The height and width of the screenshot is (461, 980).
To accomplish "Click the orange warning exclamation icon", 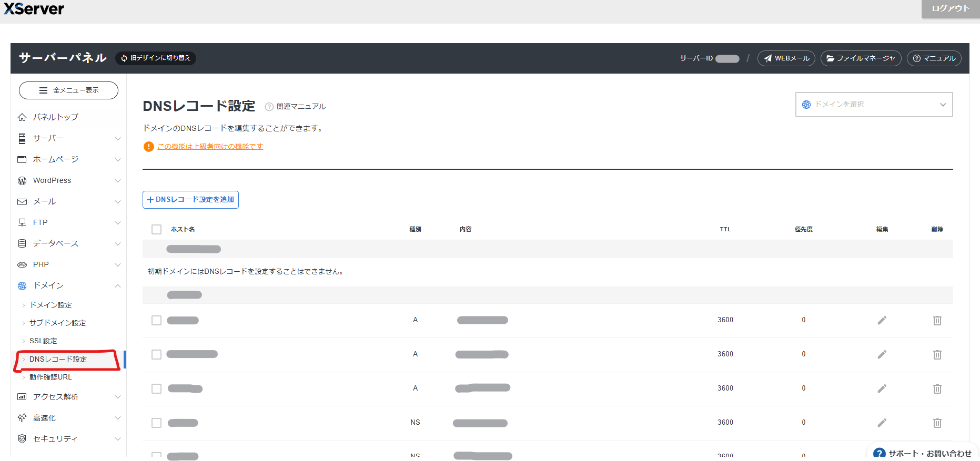I will [149, 147].
